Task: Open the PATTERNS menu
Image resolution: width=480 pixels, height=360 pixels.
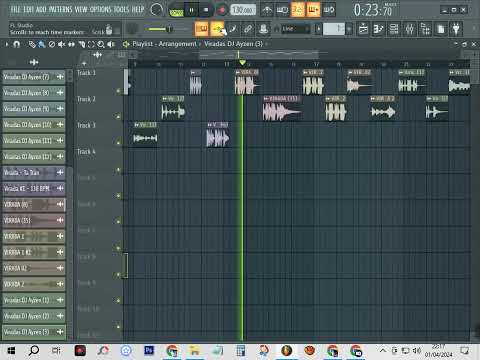Action: (x=60, y=10)
